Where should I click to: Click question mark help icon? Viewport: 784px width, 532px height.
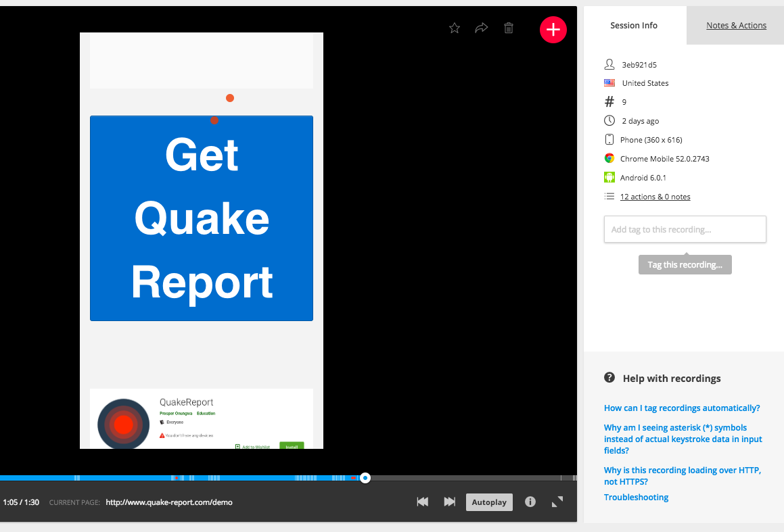tap(609, 378)
